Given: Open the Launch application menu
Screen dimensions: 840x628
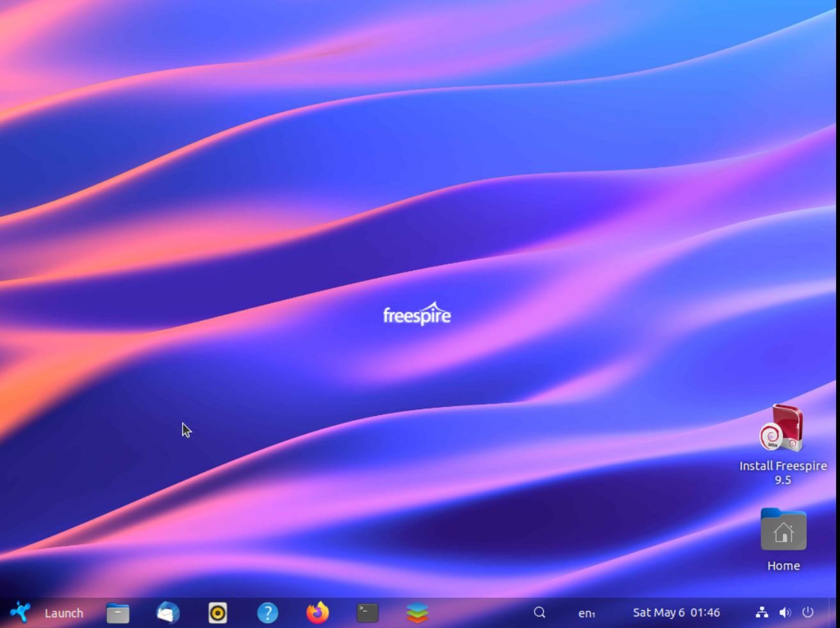Looking at the screenshot, I should (21, 612).
